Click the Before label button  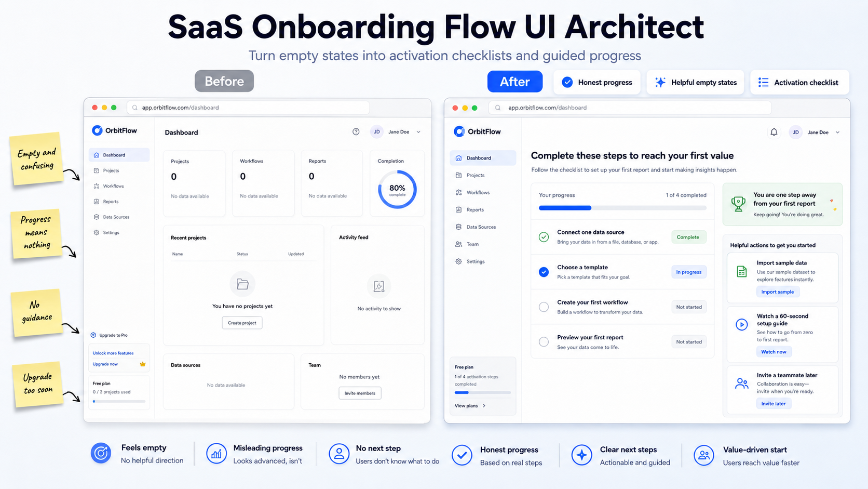pyautogui.click(x=224, y=81)
